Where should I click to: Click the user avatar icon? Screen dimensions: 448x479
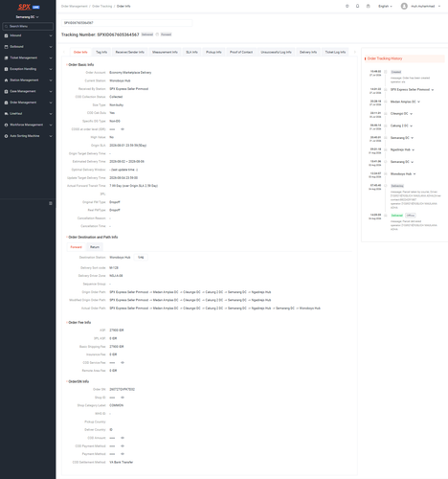(x=404, y=6)
